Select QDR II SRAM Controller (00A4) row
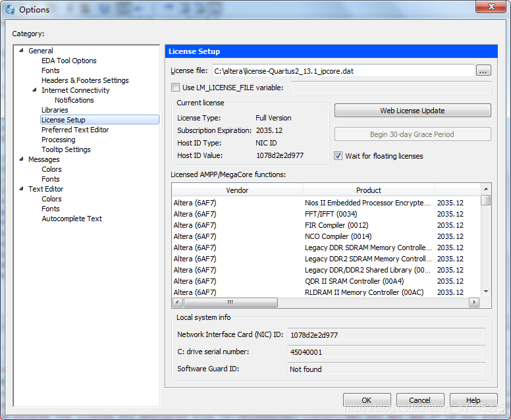This screenshot has width=511, height=420. pyautogui.click(x=326, y=281)
